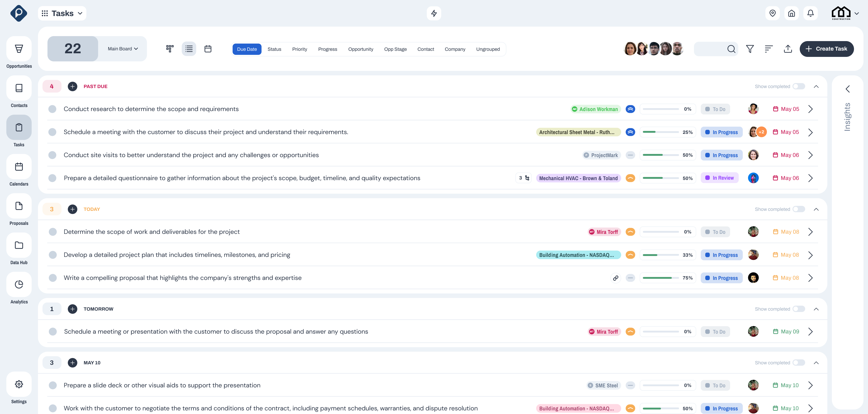Image resolution: width=868 pixels, height=414 pixels.
Task: Mark 'Conduct research to determine scope' task complete
Action: (52, 109)
